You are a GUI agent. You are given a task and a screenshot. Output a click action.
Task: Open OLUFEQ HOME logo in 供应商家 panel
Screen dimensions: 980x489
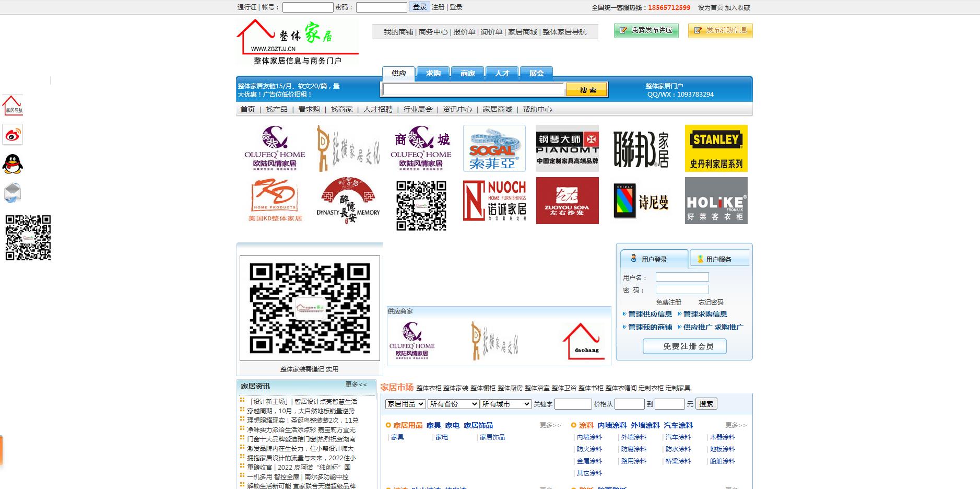pos(412,340)
